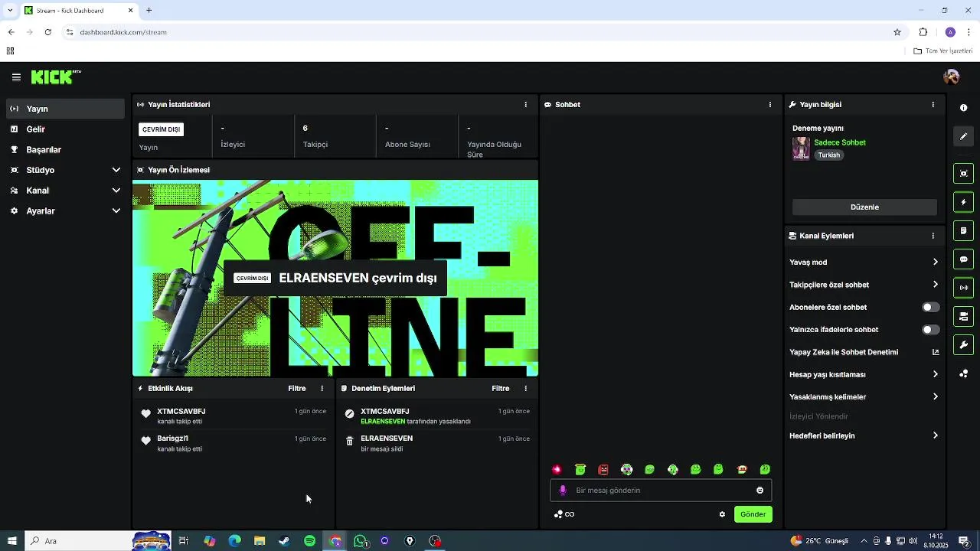Open Hesap yaşı kısıtlaması arrow

(x=935, y=375)
